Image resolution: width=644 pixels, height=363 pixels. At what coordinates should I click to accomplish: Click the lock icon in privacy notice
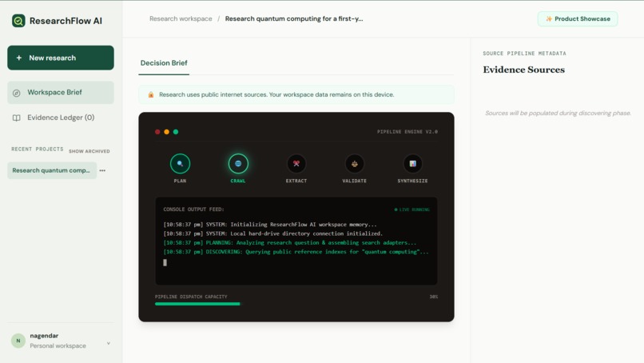pyautogui.click(x=151, y=94)
